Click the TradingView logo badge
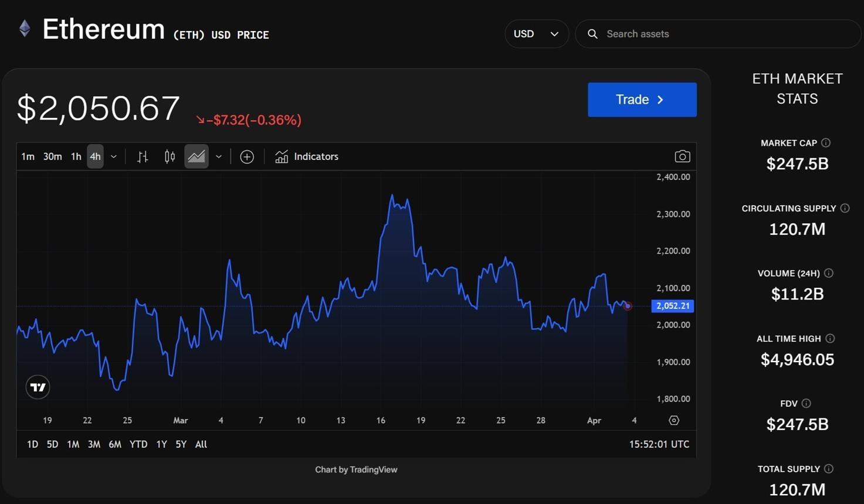 pyautogui.click(x=38, y=387)
